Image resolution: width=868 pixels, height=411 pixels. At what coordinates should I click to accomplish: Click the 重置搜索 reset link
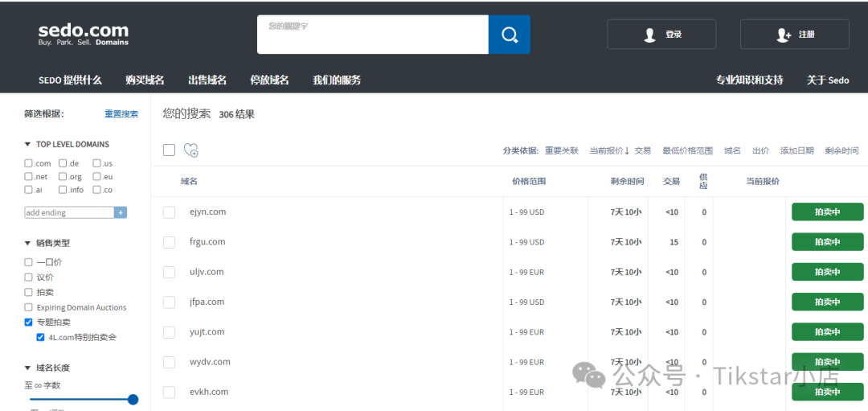121,114
